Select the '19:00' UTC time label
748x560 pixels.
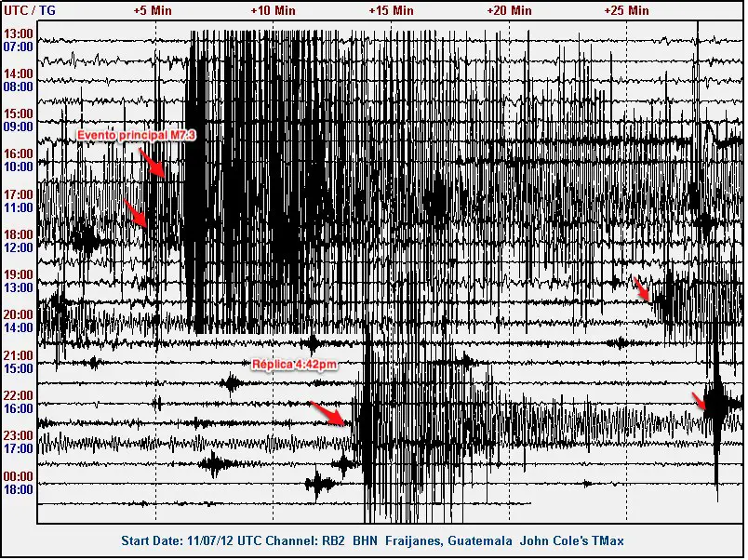click(19, 274)
